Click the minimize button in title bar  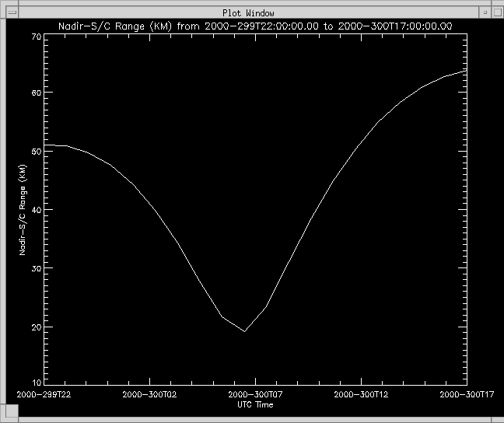point(484,13)
